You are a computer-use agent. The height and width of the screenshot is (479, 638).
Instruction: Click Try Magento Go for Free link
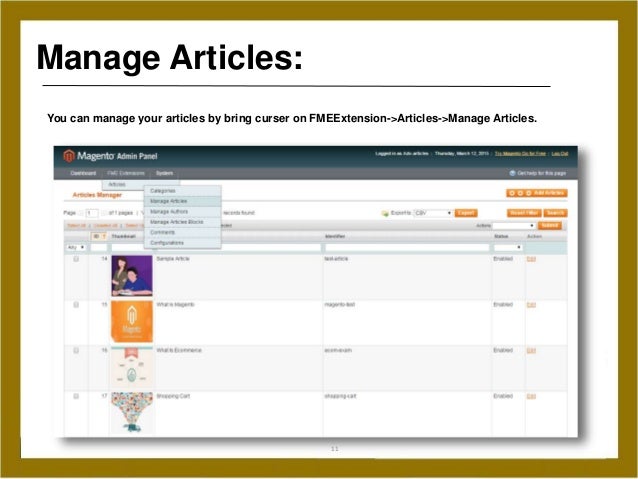(520, 153)
